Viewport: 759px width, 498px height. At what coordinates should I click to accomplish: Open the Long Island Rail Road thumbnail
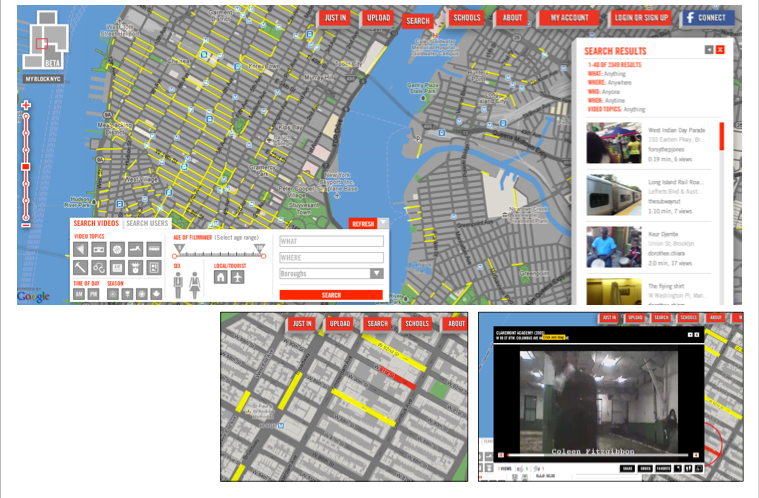click(x=614, y=195)
